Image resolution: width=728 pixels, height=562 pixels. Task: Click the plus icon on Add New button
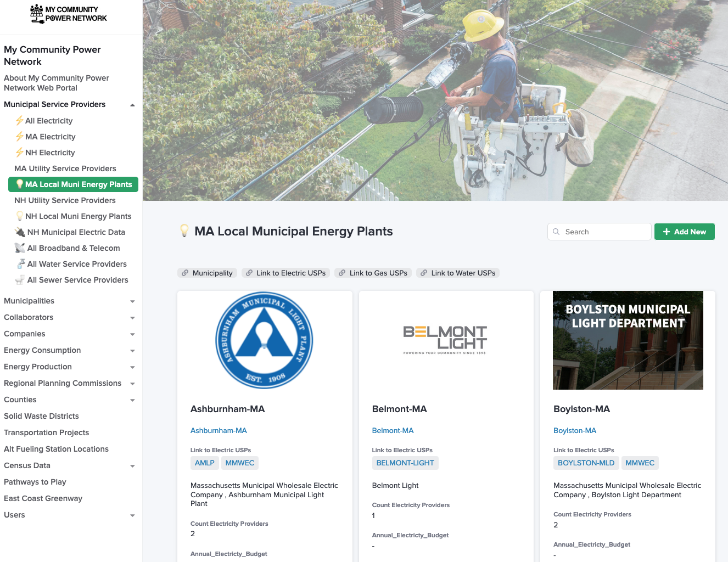click(x=667, y=232)
